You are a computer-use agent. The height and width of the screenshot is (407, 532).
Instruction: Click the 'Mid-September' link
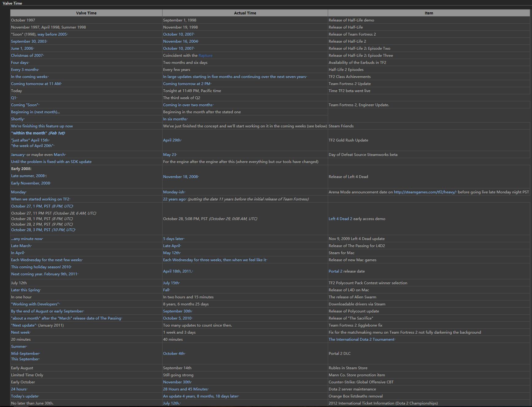click(x=25, y=354)
